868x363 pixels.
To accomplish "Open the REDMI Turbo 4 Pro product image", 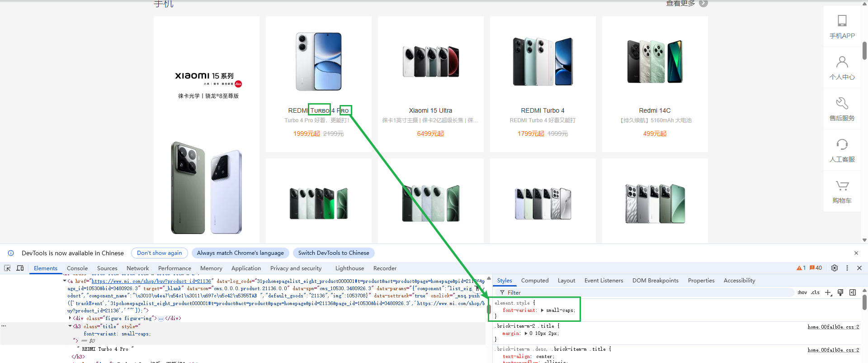I will point(318,62).
